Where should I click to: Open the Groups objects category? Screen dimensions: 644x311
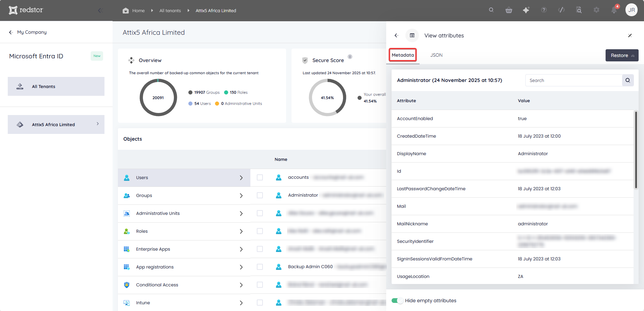tap(184, 196)
